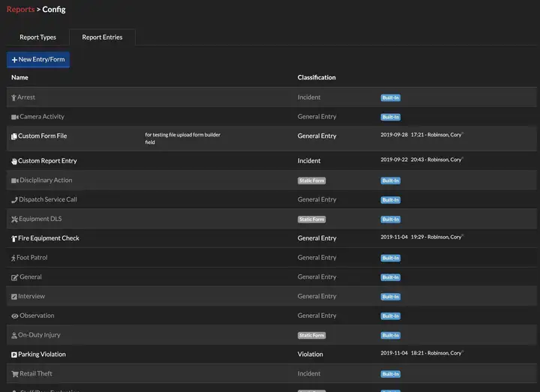The height and width of the screenshot is (392, 540).
Task: Click the Equipment DLS entry name
Action: coord(40,219)
